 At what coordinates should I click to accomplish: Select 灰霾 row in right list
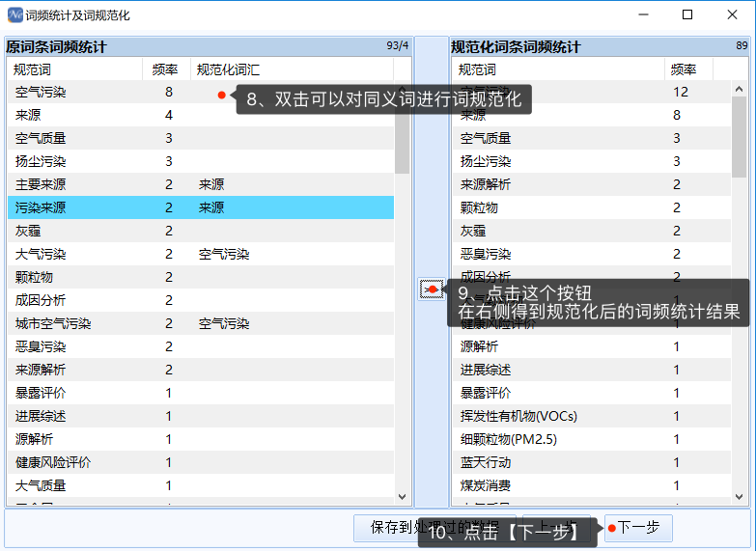(x=592, y=231)
